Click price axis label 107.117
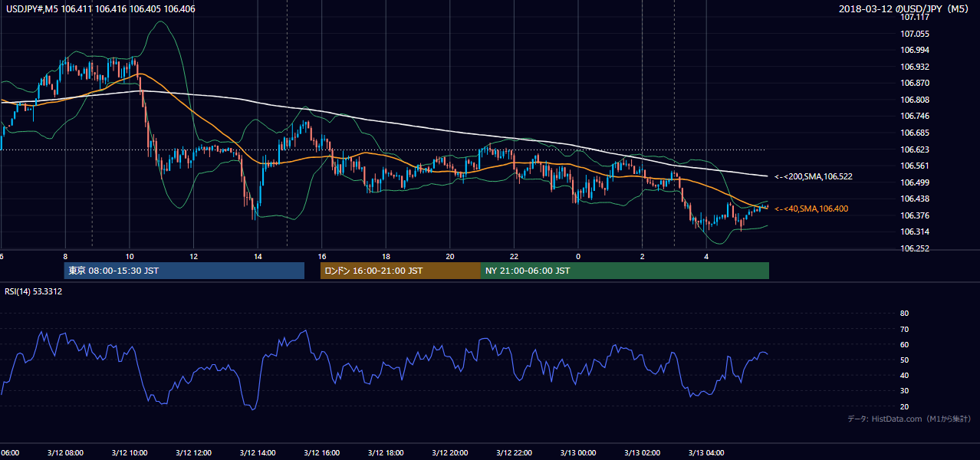This screenshot has height=460, width=980. (x=914, y=17)
